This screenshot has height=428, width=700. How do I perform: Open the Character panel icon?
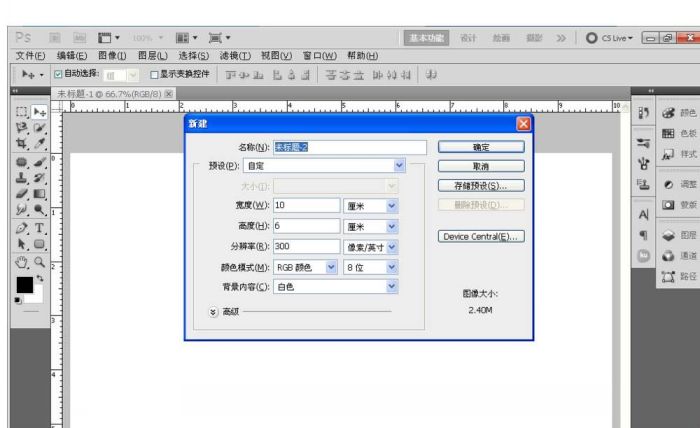(x=643, y=215)
